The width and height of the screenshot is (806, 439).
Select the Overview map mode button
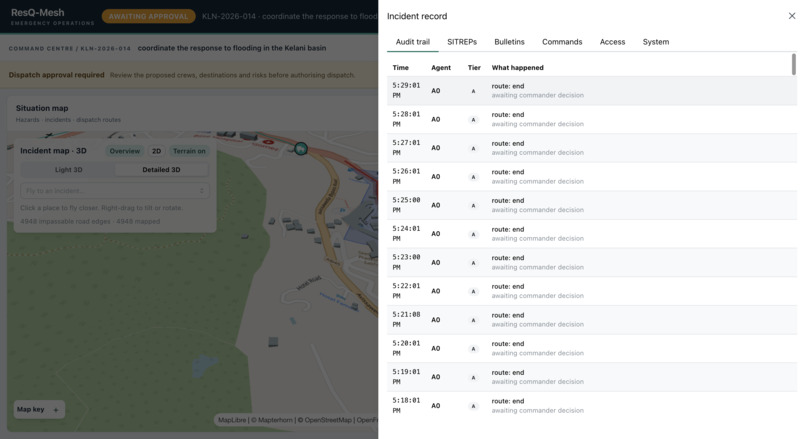124,151
